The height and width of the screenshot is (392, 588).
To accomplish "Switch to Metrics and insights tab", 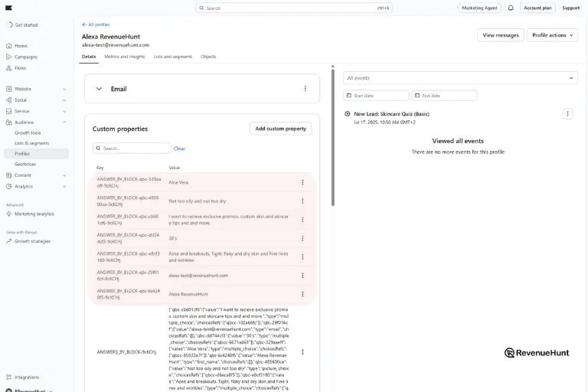I will tap(125, 57).
